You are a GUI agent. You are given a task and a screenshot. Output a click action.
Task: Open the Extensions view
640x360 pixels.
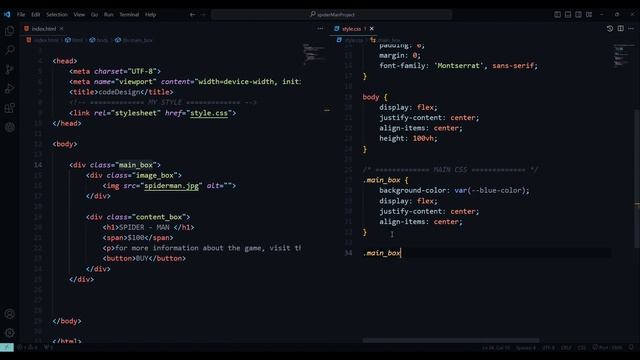click(x=9, y=108)
